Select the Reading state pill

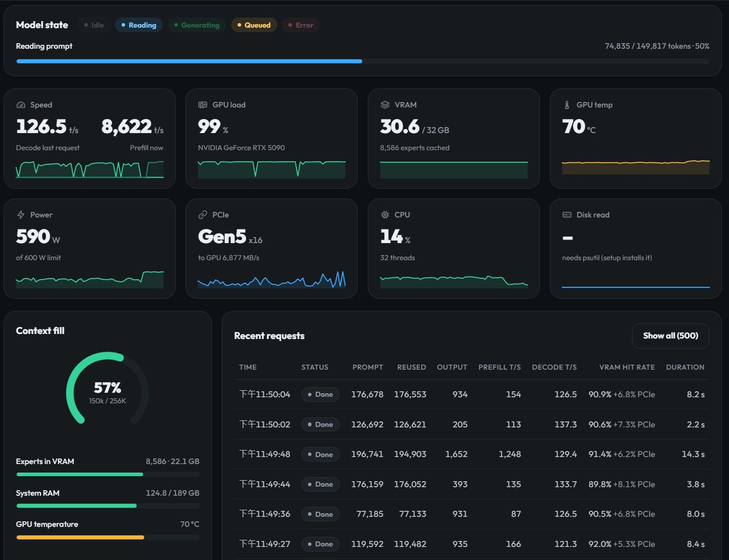coord(139,25)
